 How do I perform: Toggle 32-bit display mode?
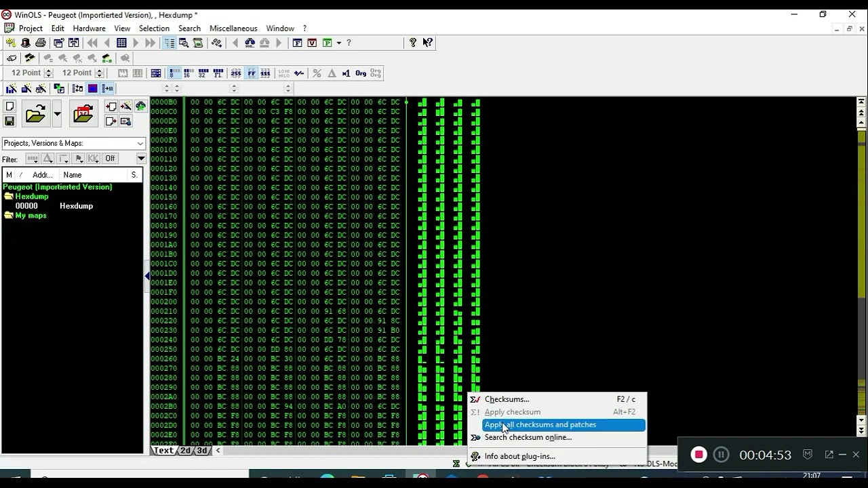pos(203,73)
